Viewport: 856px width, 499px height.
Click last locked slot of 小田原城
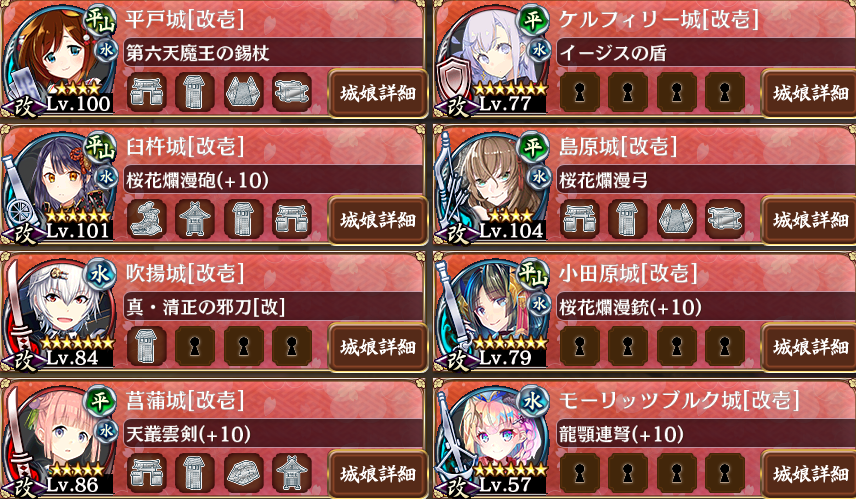click(724, 346)
